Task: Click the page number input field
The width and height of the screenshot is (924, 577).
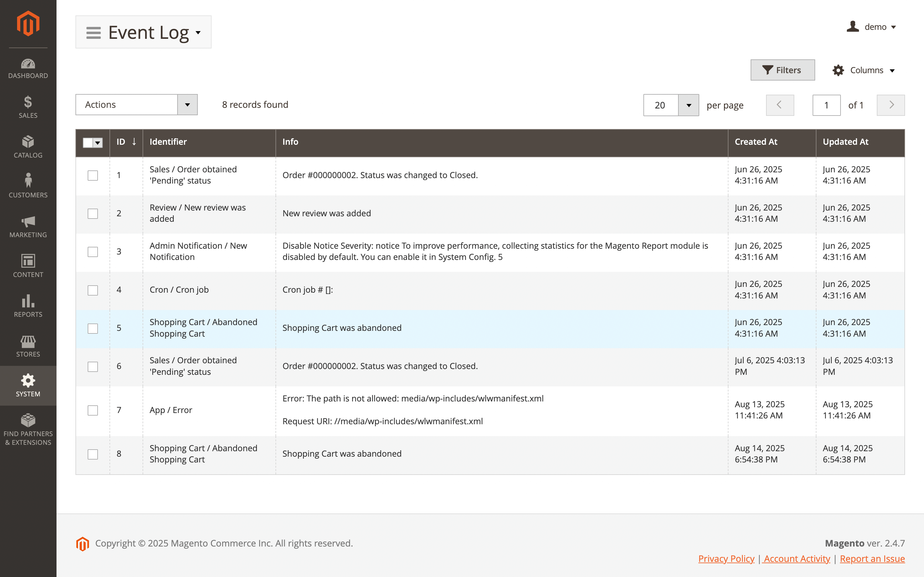Action: (x=826, y=105)
